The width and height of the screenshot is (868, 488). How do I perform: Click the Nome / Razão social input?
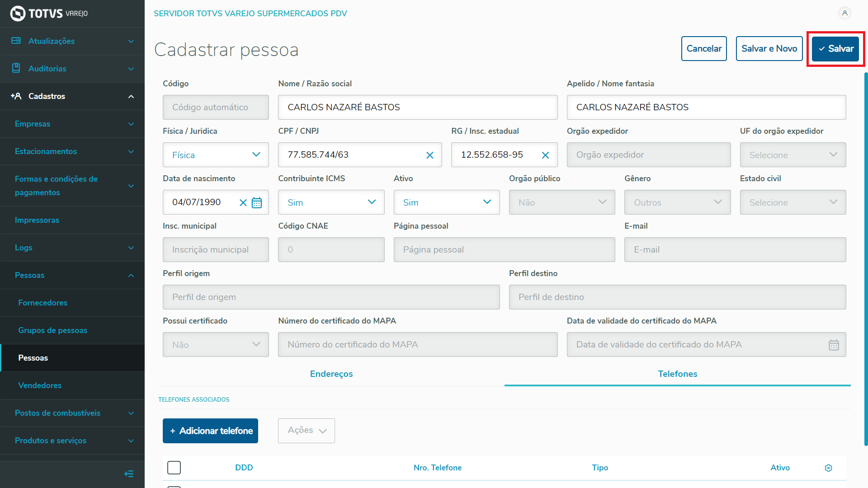point(417,107)
